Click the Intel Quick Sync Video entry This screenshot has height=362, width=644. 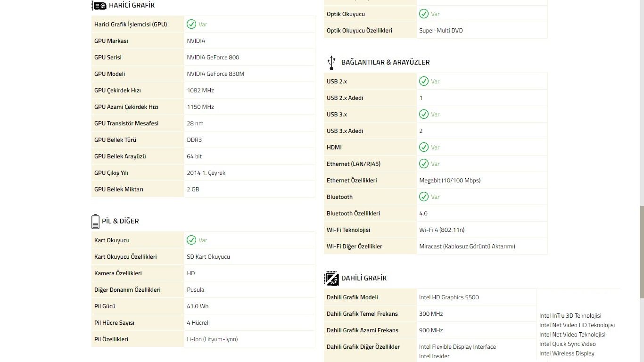tap(568, 344)
